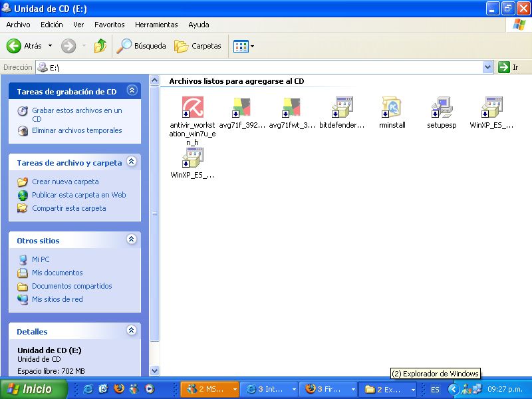Open the 3 Fir... taskbar group
This screenshot has height=399, width=532.
(329, 389)
